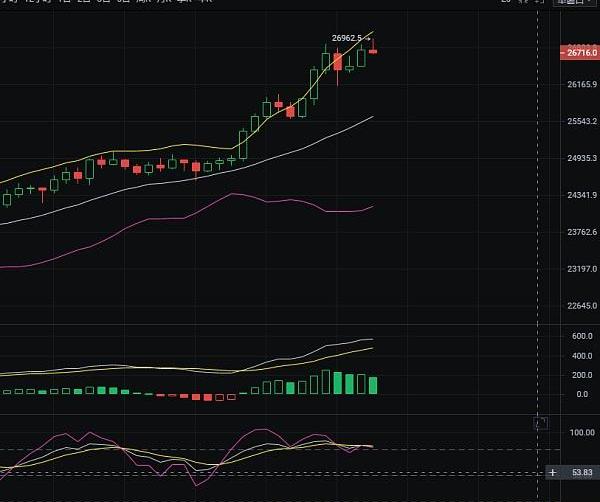Image resolution: width=600 pixels, height=502 pixels.
Task: Click the 0.0 MACD axis label
Action: tap(583, 394)
